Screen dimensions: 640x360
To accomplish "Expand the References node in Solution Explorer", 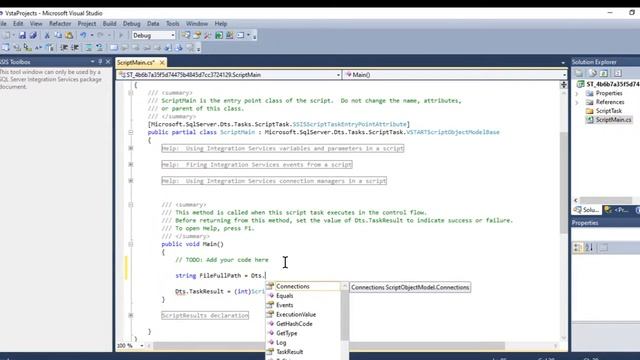I will click(577, 102).
